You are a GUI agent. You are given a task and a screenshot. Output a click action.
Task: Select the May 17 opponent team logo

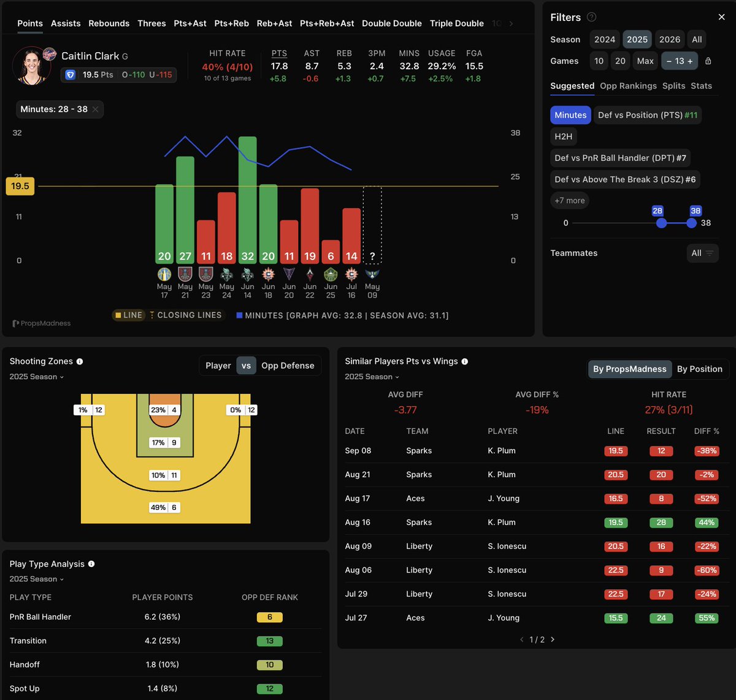pos(164,274)
